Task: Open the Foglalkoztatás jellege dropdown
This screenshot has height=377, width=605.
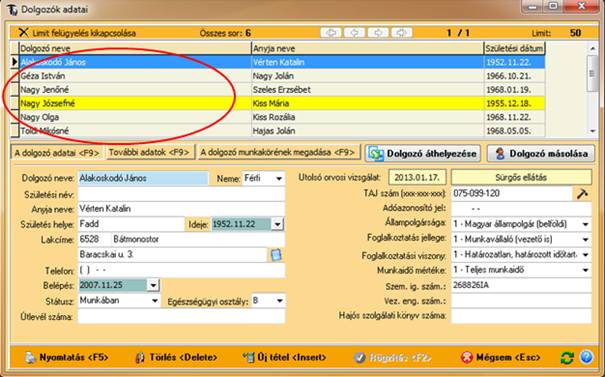Action: 585,239
